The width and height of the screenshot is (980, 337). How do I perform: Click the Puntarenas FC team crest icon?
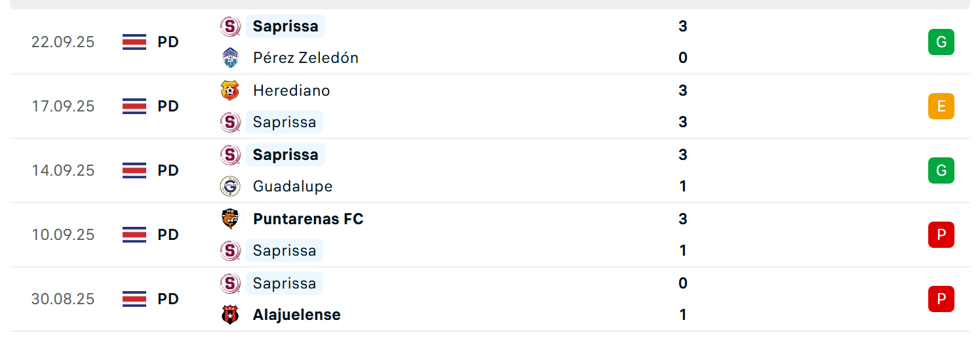pos(230,219)
